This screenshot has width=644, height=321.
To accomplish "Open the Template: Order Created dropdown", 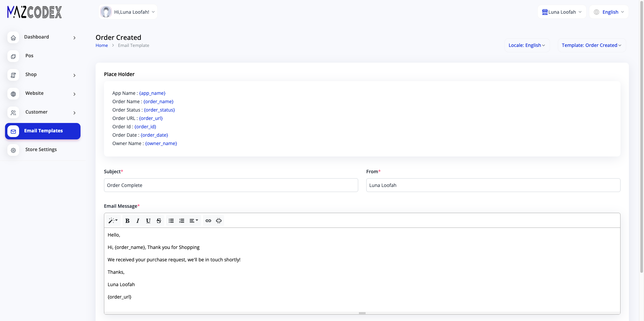I will point(592,45).
